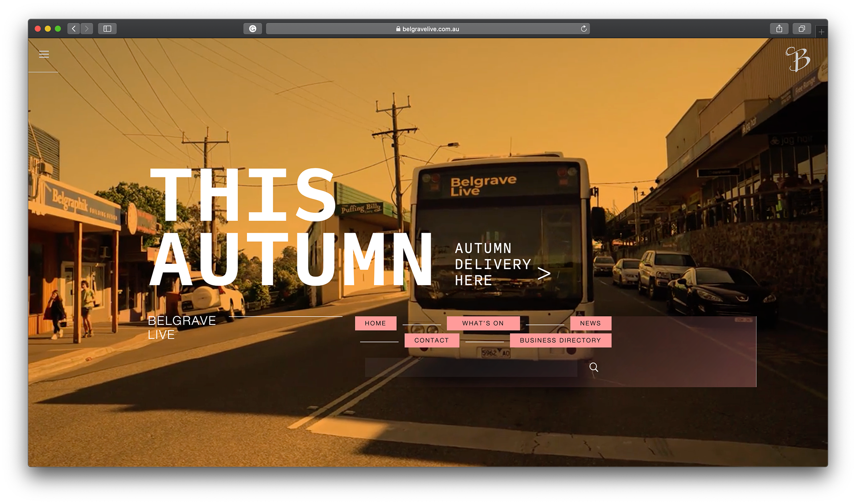The height and width of the screenshot is (504, 856).
Task: Click the Grammarly extension icon
Action: [x=253, y=29]
